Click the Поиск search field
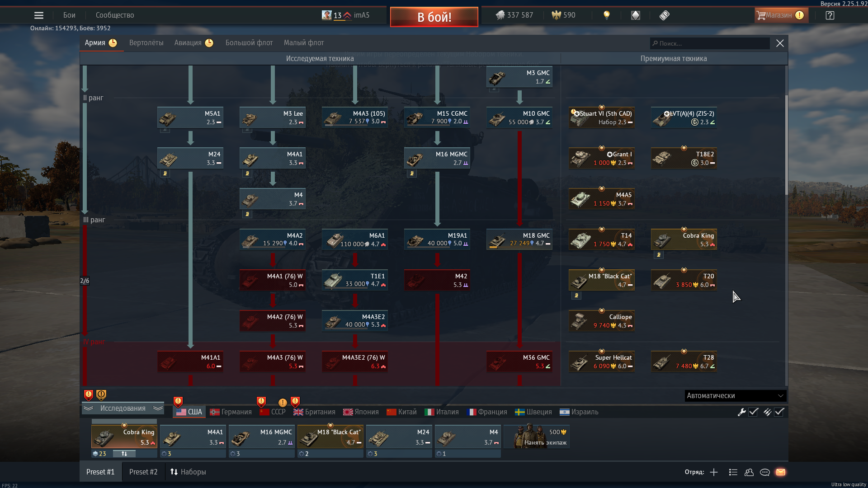 point(710,43)
